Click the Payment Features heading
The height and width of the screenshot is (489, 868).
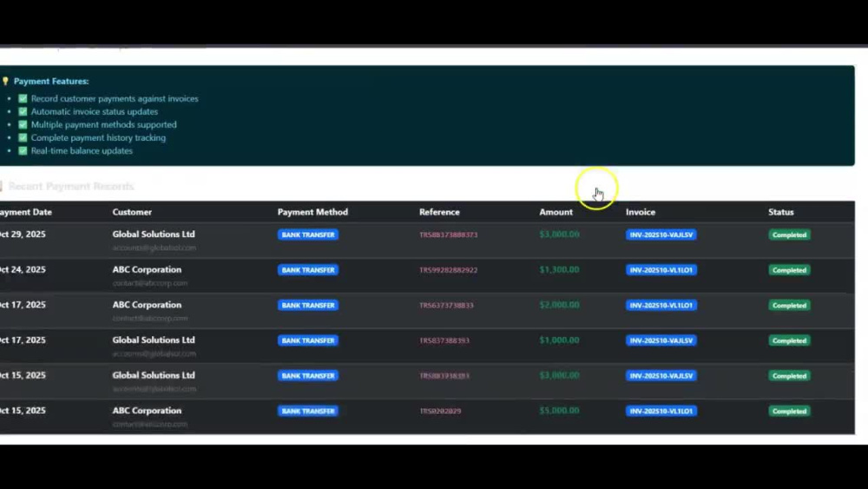[x=51, y=82]
